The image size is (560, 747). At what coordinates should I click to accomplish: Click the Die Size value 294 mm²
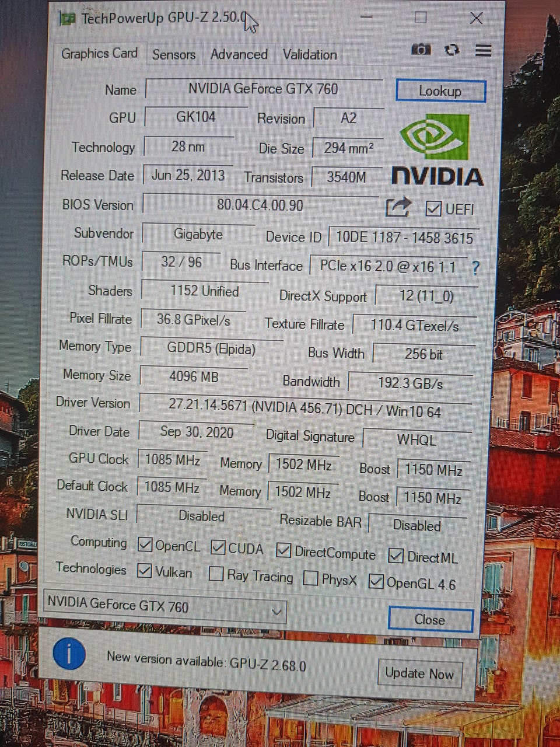click(348, 148)
